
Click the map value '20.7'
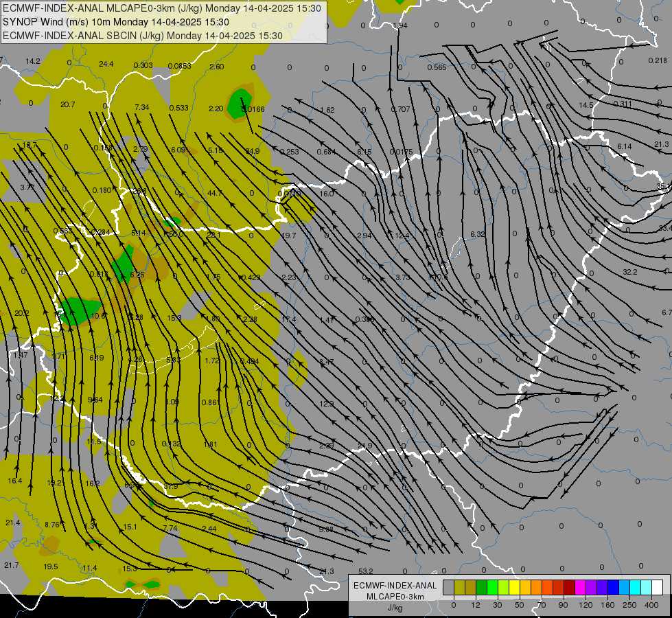coord(68,104)
